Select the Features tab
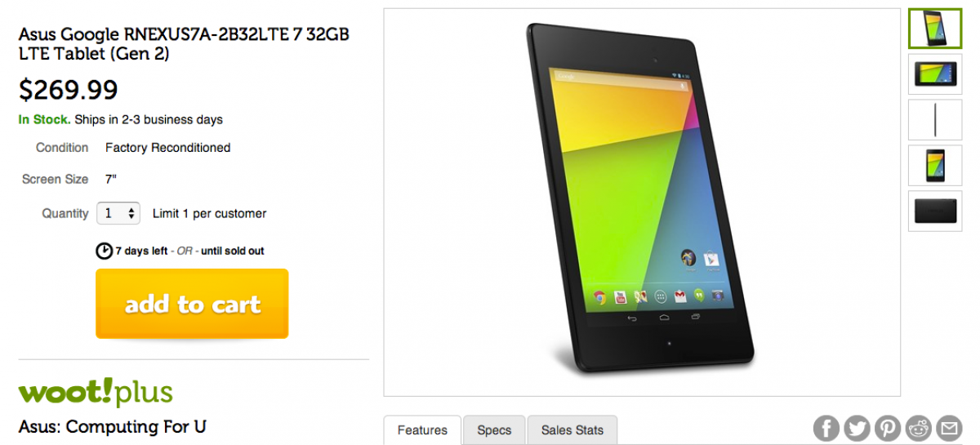 coord(422,429)
